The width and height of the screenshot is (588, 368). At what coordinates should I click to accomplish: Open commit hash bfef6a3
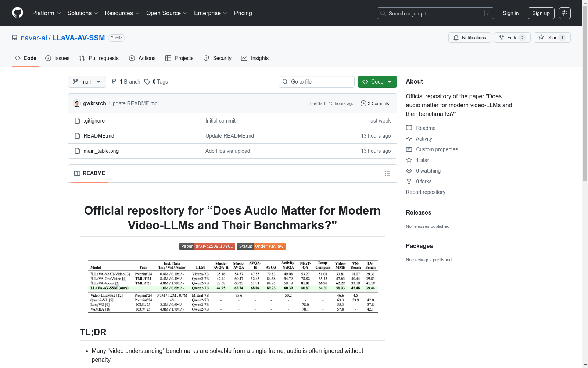coord(318,103)
